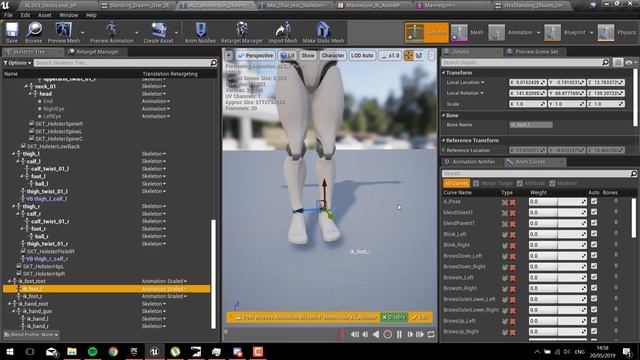640x360 pixels.
Task: Adjust the Blink_Left weight slider field
Action: 558,234
